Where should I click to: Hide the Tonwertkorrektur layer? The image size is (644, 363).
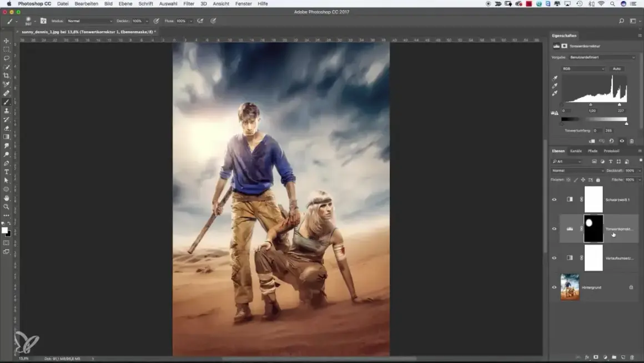click(554, 228)
